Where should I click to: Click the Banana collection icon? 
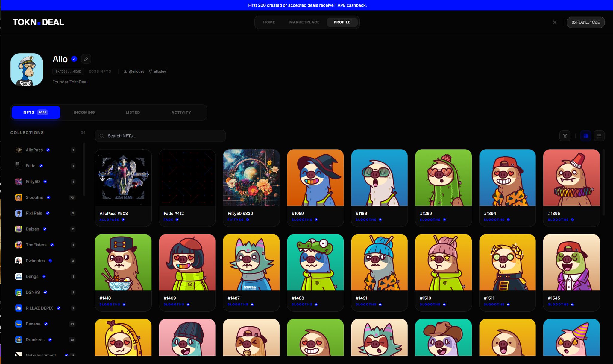point(19,324)
